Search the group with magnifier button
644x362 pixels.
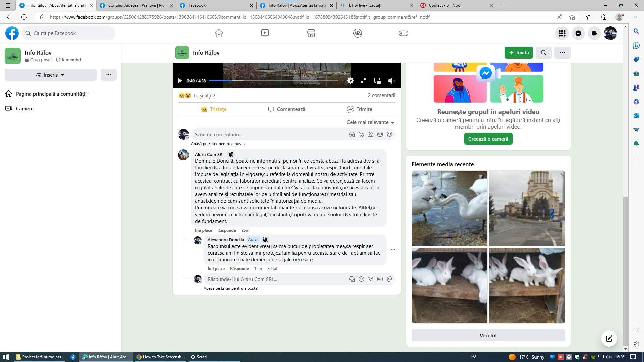(x=543, y=53)
